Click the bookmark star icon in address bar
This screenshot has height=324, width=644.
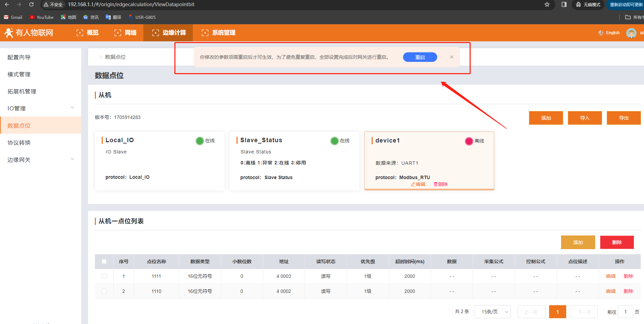click(547, 4)
